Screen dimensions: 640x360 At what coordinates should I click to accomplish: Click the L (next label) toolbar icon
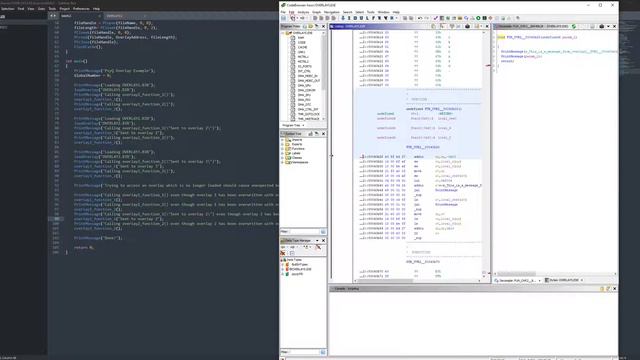click(367, 18)
